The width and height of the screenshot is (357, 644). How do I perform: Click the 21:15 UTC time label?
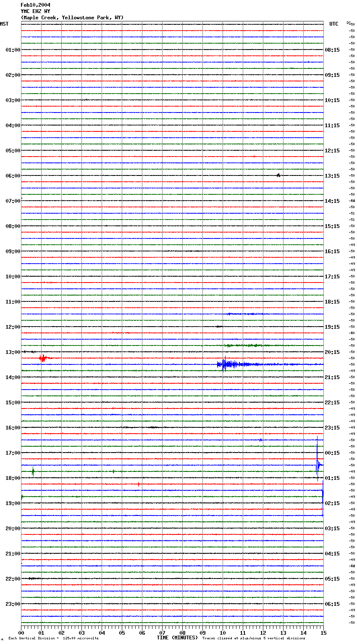coord(332,377)
